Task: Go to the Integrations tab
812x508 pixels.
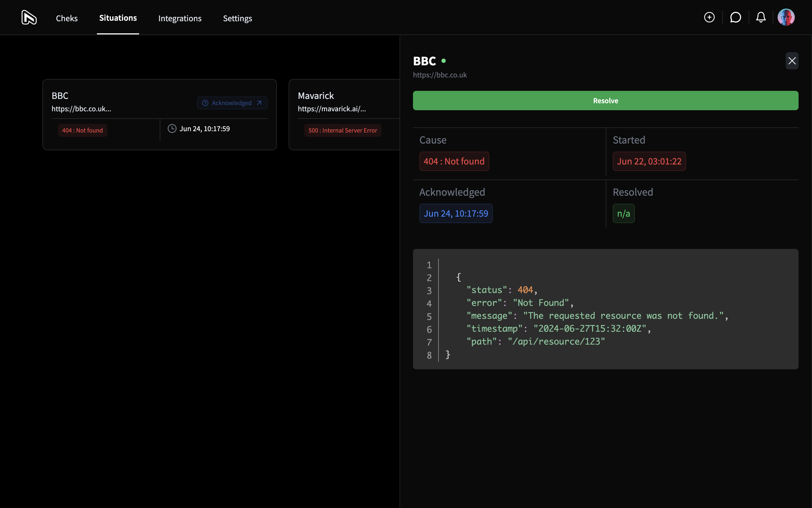Action: [x=180, y=18]
